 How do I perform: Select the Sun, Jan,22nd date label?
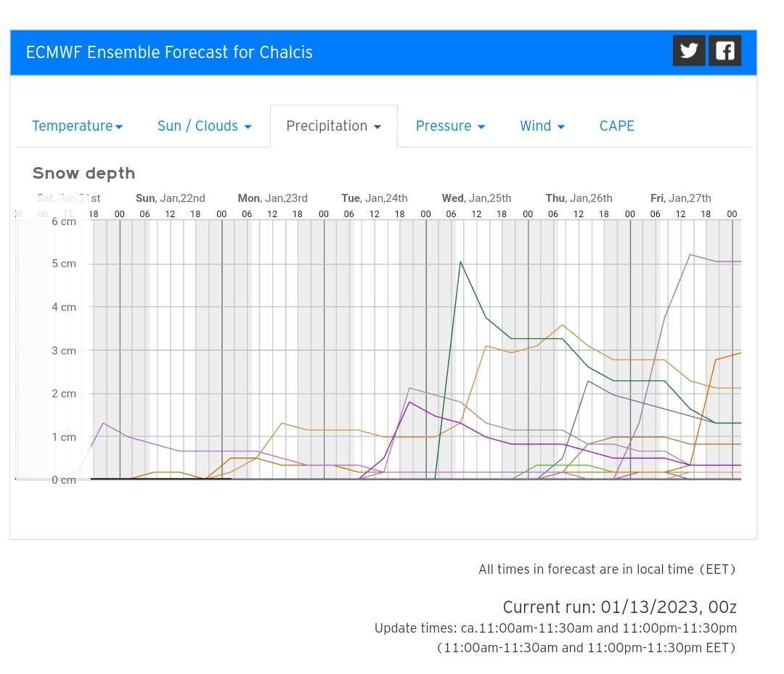(170, 198)
